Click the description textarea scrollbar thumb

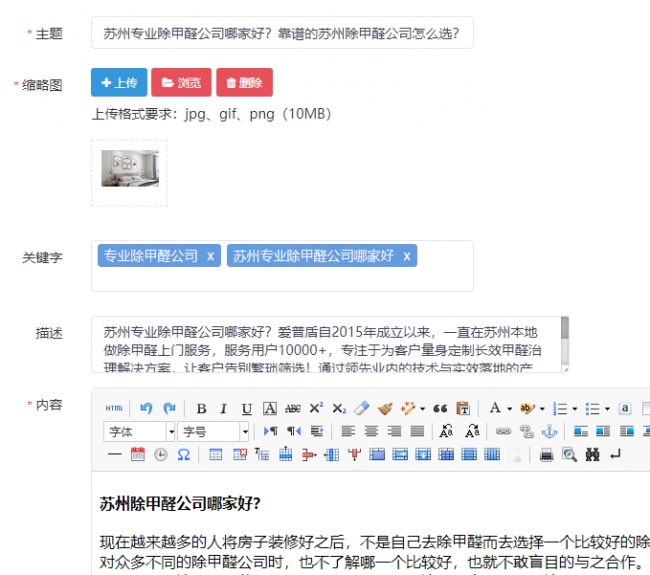pos(565,328)
